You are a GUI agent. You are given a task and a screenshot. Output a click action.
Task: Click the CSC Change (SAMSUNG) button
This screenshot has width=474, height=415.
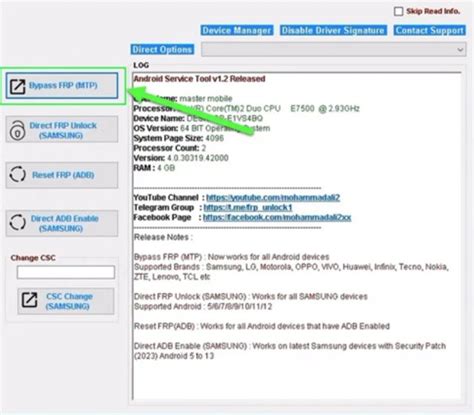pyautogui.click(x=66, y=301)
